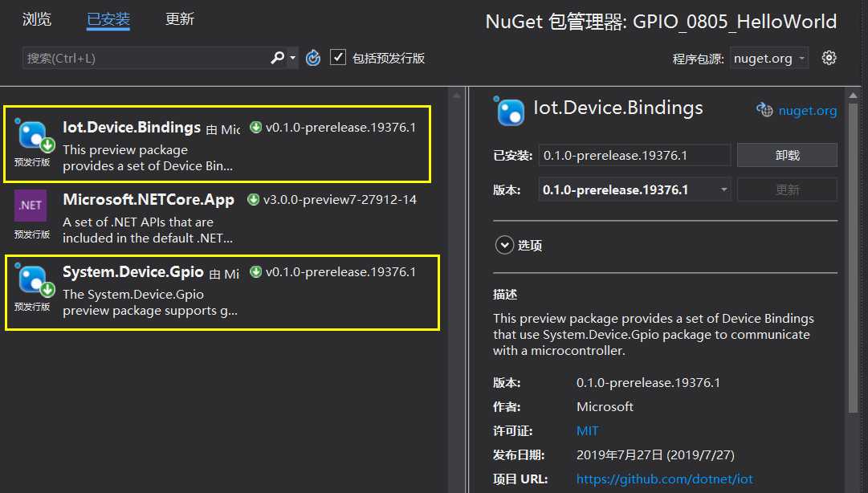The width and height of the screenshot is (868, 493).
Task: Select the Iot.Device.Bindings package title
Action: click(132, 127)
